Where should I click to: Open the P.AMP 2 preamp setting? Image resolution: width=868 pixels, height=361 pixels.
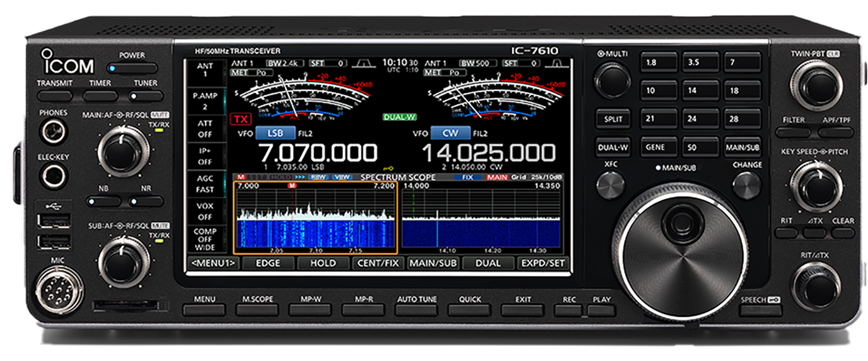tap(205, 101)
